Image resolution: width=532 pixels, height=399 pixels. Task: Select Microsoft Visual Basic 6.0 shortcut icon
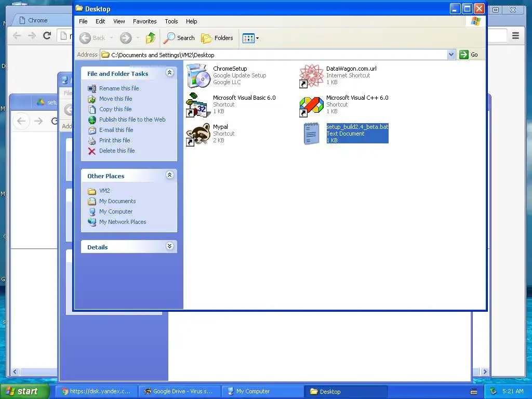198,105
